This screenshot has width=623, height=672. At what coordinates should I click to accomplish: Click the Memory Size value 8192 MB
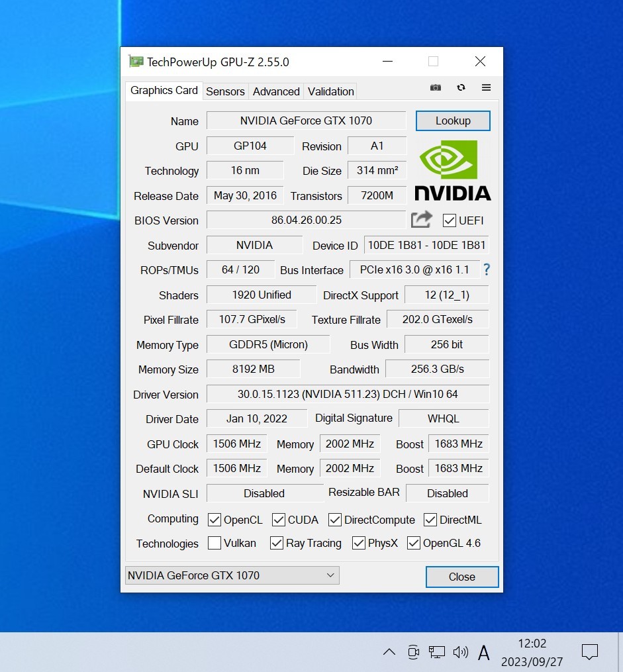(x=253, y=369)
